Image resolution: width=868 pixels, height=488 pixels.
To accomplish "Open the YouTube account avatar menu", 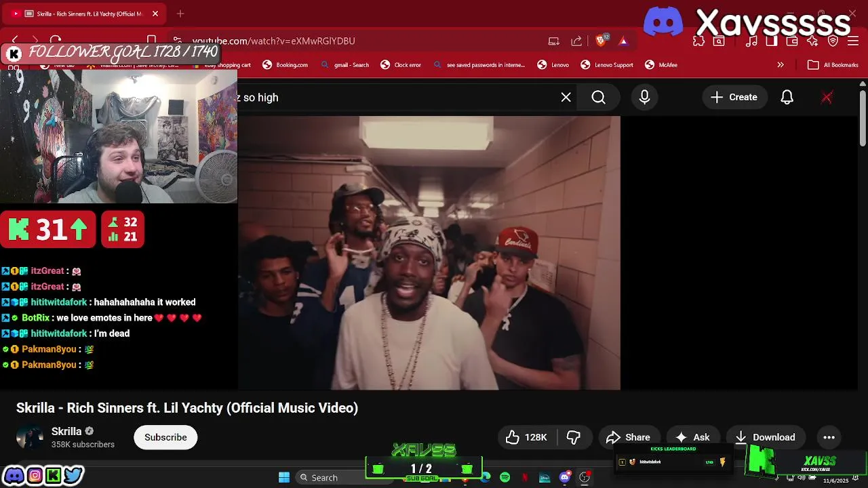I will coord(827,98).
